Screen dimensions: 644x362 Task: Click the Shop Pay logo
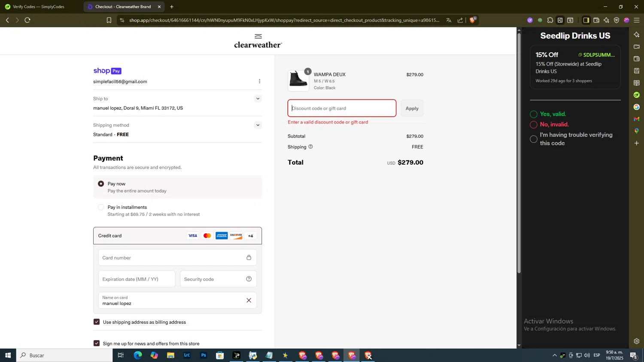pos(107,71)
